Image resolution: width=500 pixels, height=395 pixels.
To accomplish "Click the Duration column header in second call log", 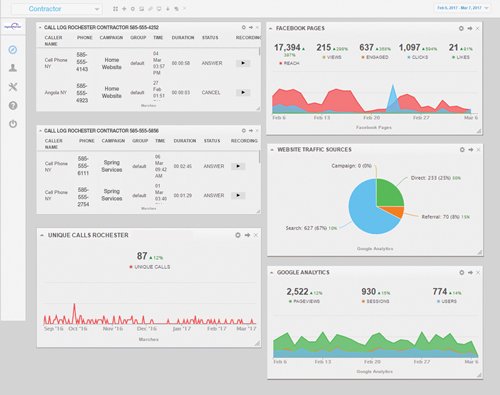I will tap(185, 141).
